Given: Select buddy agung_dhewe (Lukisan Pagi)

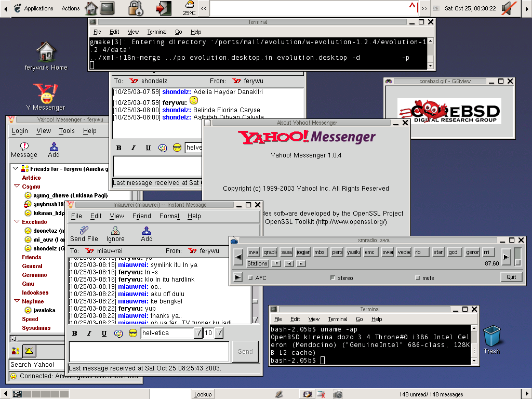Looking at the screenshot, I should point(71,195).
